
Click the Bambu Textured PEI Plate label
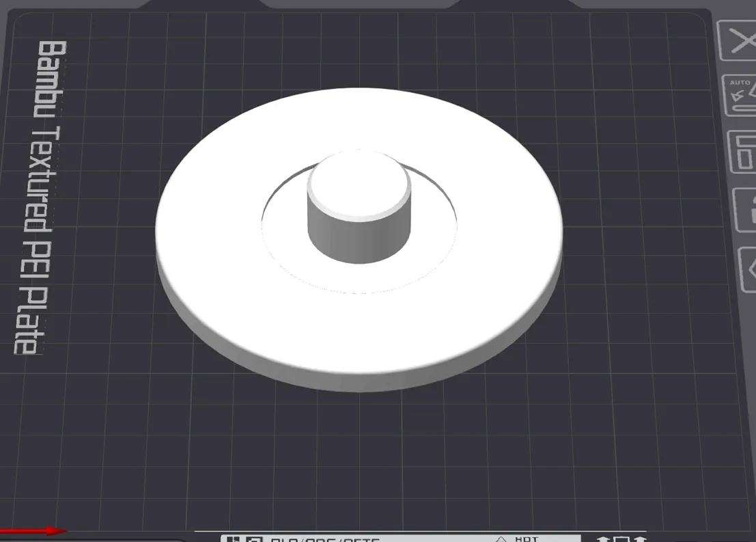40,198
